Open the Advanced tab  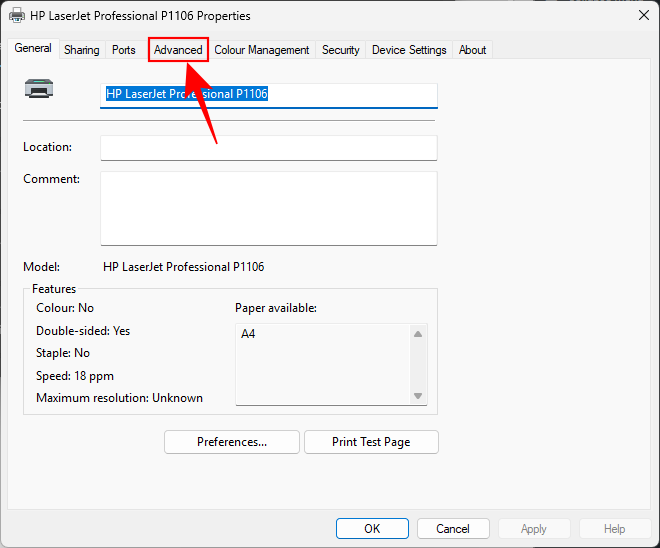[178, 50]
